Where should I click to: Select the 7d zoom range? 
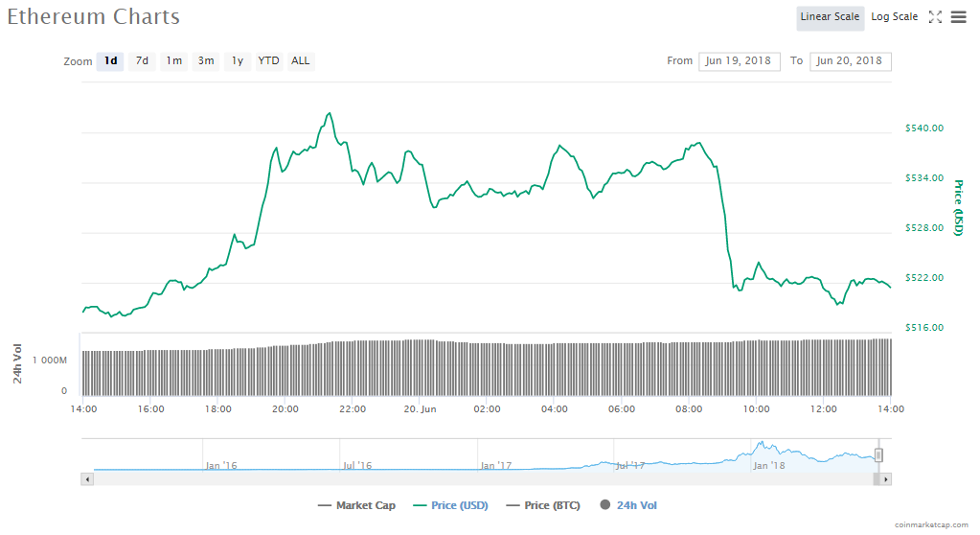pos(142,61)
